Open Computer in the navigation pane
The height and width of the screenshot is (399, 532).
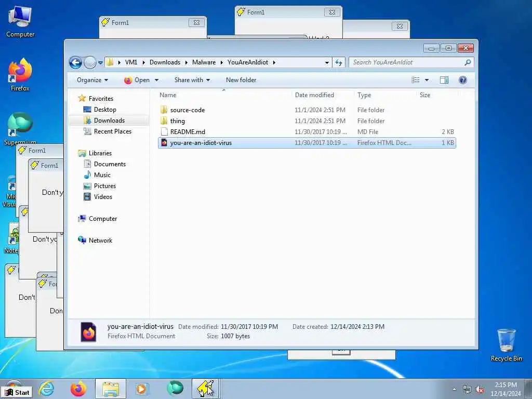pyautogui.click(x=102, y=219)
